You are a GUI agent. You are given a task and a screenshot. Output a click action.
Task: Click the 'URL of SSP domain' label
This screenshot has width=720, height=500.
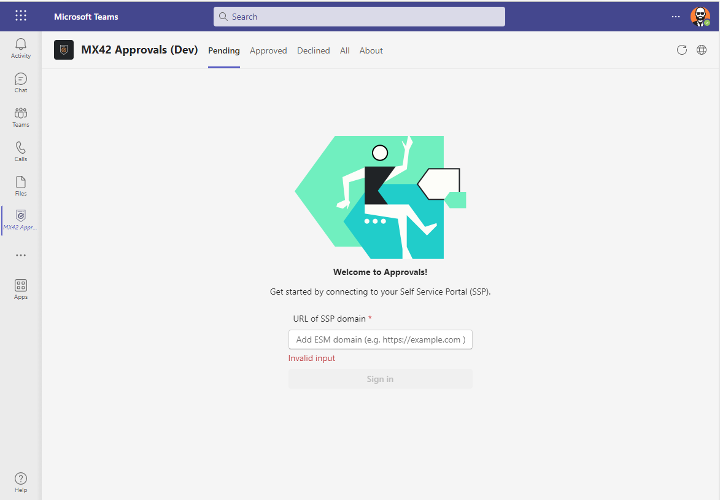(329, 319)
